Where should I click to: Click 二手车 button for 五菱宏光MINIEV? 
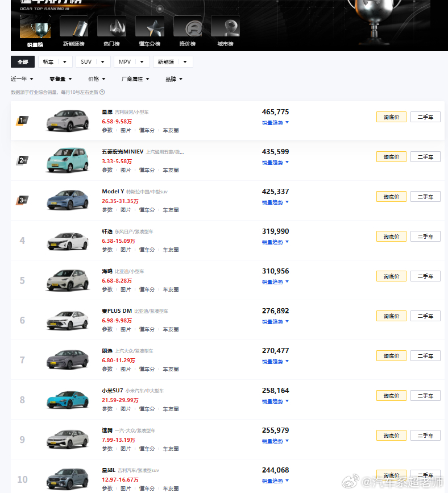click(425, 156)
